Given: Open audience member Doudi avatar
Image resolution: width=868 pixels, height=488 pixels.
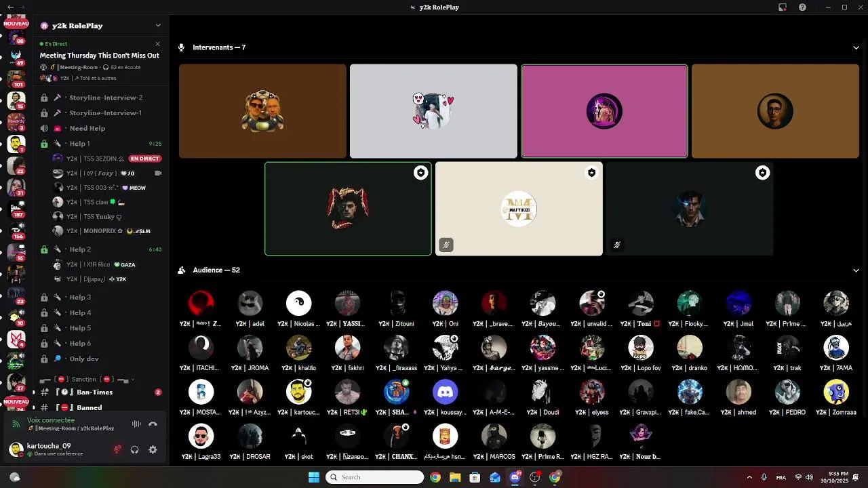Looking at the screenshot, I should [x=543, y=392].
